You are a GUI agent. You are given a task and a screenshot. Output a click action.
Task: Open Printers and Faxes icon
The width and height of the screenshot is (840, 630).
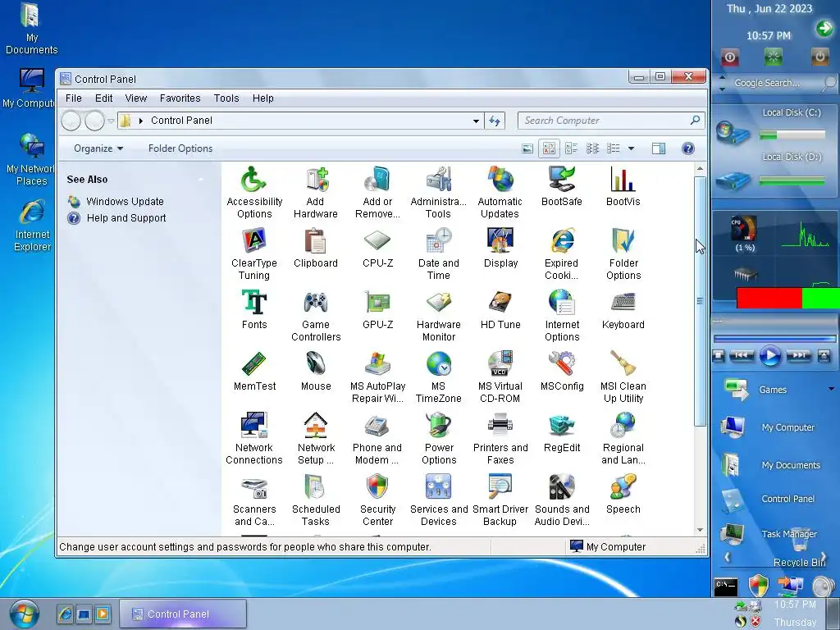pos(500,439)
